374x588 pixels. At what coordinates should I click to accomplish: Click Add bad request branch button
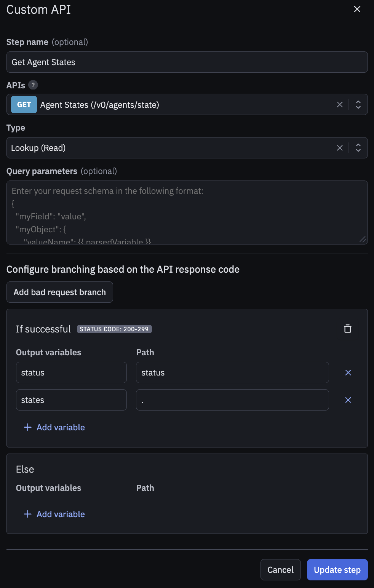tap(60, 292)
